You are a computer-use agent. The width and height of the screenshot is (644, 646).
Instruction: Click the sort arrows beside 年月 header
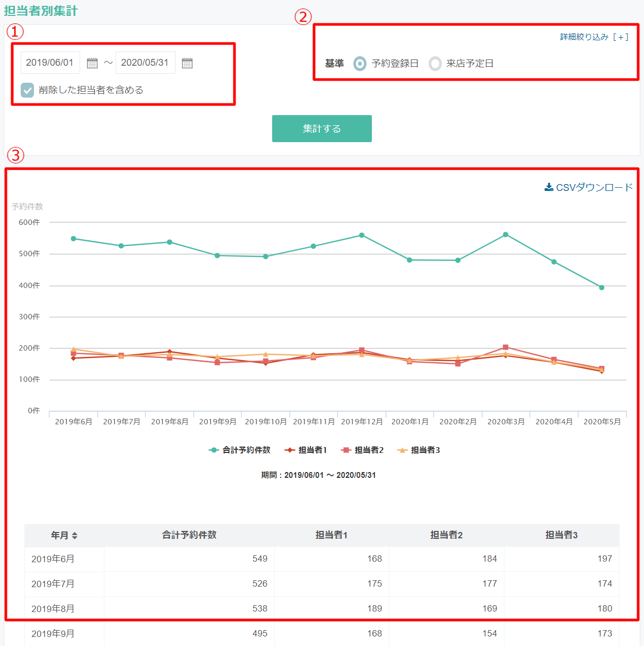click(x=75, y=536)
